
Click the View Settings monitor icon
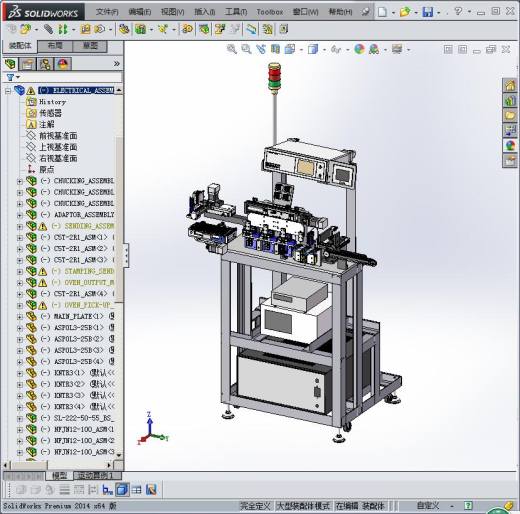point(397,49)
